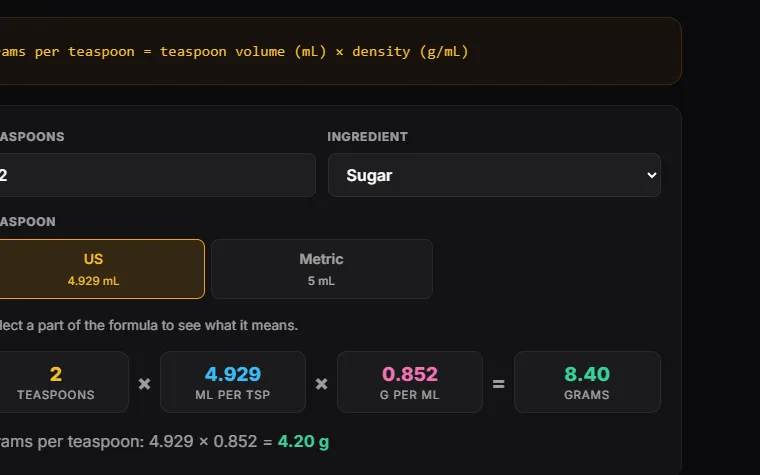
Task: Select the 0.852 g per mL formula part
Action: point(410,382)
